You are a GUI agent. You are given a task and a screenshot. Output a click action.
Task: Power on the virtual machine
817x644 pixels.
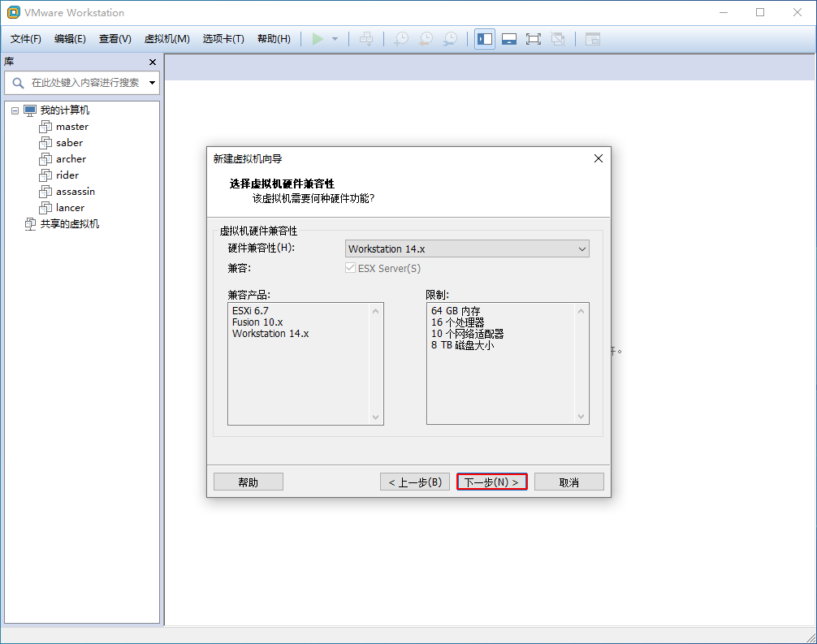click(x=318, y=38)
